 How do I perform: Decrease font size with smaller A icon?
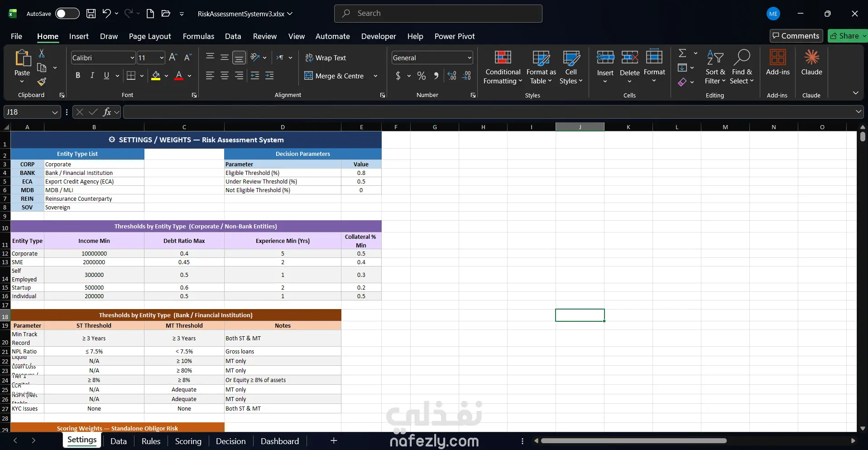187,58
